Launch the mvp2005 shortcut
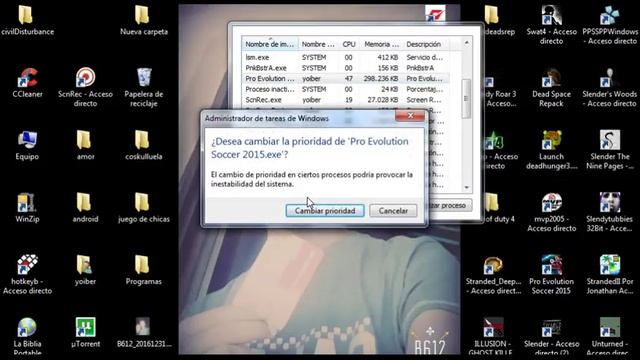Viewport: 640px width, 360px height. 551,203
